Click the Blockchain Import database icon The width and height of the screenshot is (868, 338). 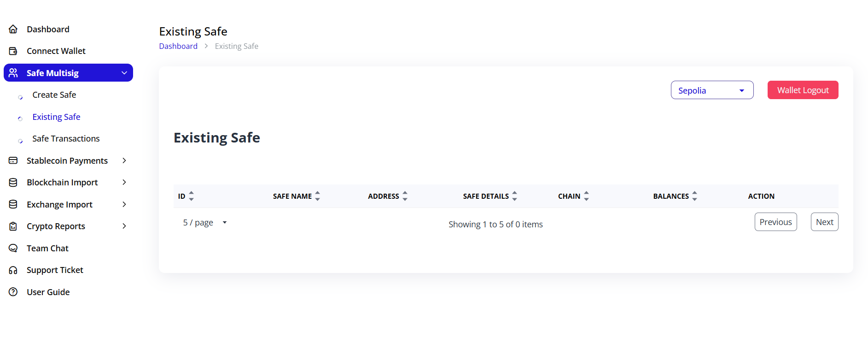pyautogui.click(x=13, y=183)
